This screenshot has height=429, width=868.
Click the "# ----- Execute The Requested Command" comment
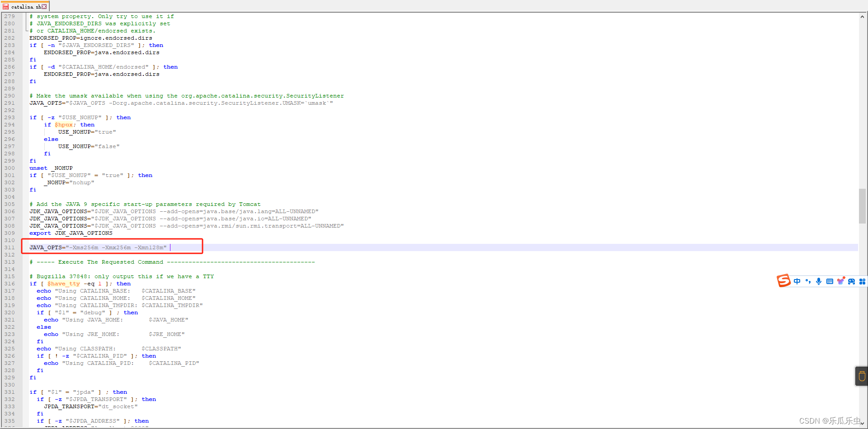(x=172, y=262)
